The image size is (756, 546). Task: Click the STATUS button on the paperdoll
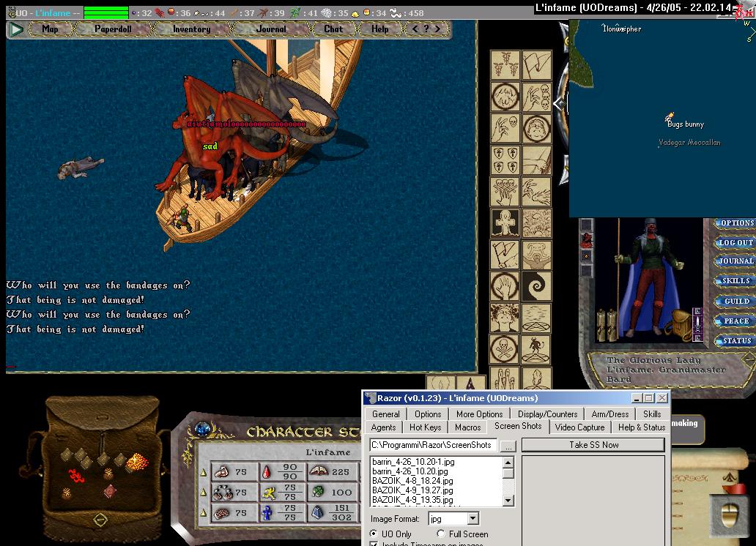point(735,341)
